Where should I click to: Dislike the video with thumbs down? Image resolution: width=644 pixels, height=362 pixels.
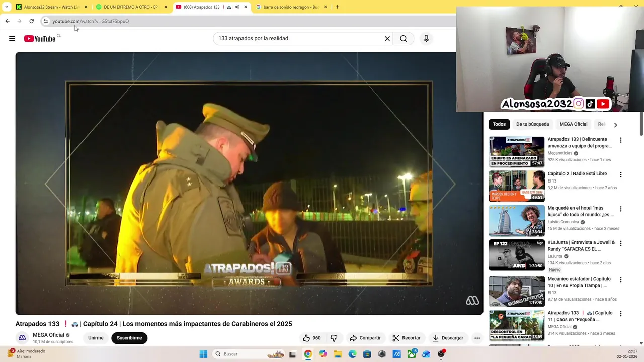(x=334, y=338)
